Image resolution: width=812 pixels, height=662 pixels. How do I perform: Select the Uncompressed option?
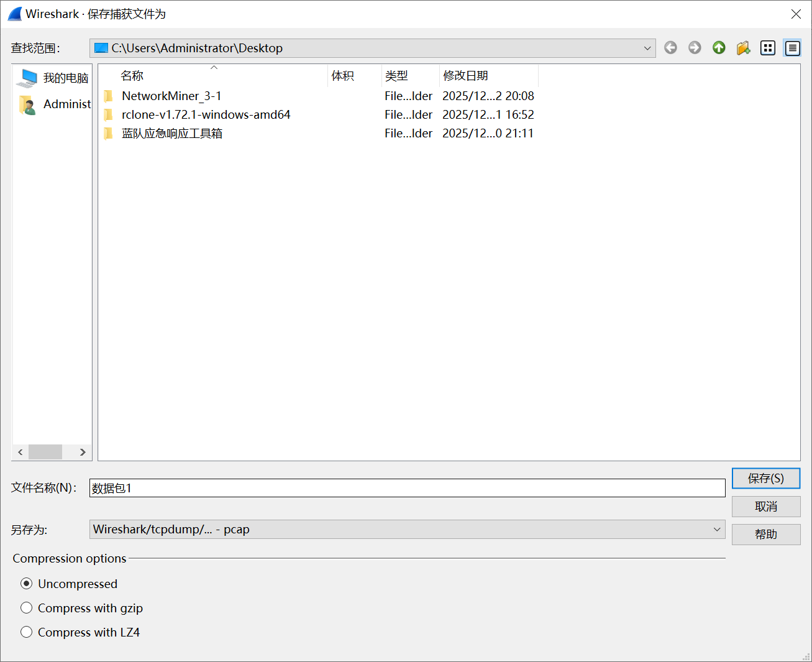[x=26, y=584]
